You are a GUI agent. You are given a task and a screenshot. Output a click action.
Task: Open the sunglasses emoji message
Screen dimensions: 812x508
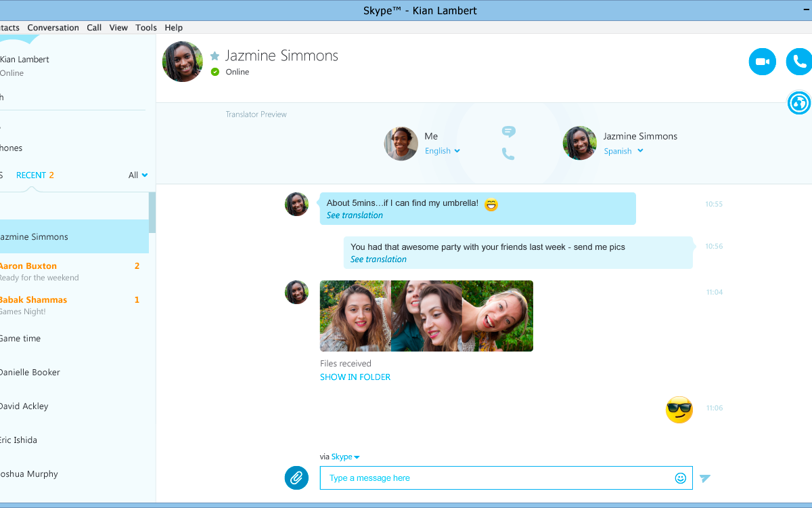[679, 410]
